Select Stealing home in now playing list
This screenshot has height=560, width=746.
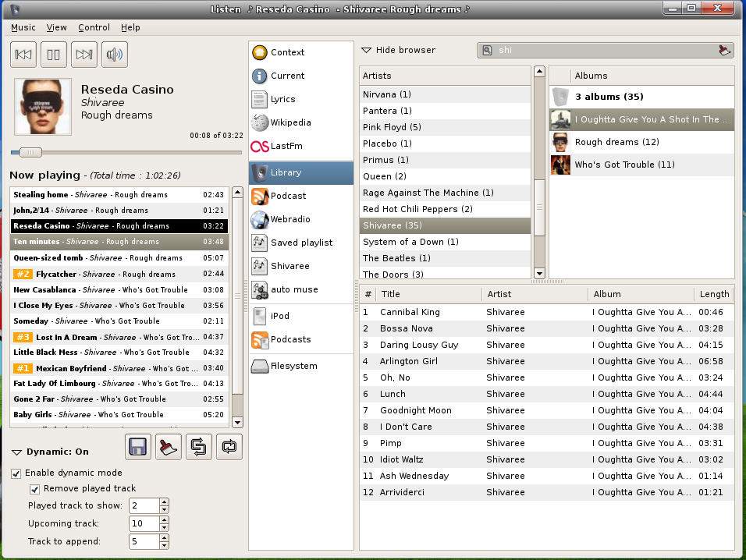[x=119, y=194]
